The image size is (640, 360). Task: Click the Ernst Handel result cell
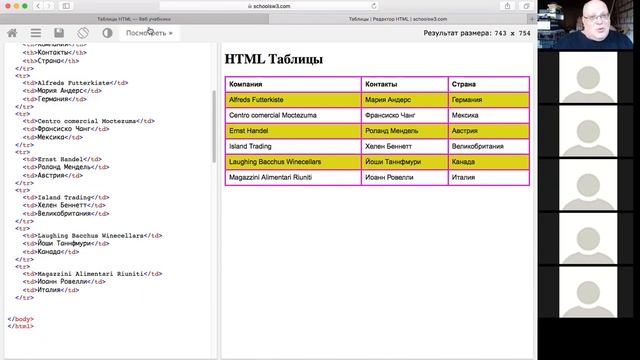point(293,131)
